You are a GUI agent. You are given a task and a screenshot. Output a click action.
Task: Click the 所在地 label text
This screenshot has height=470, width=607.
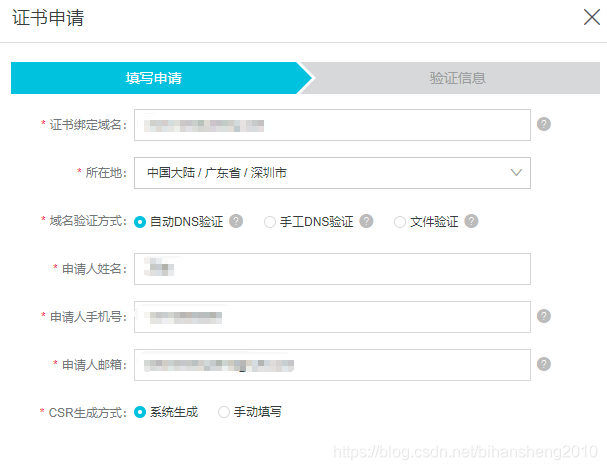click(x=106, y=173)
